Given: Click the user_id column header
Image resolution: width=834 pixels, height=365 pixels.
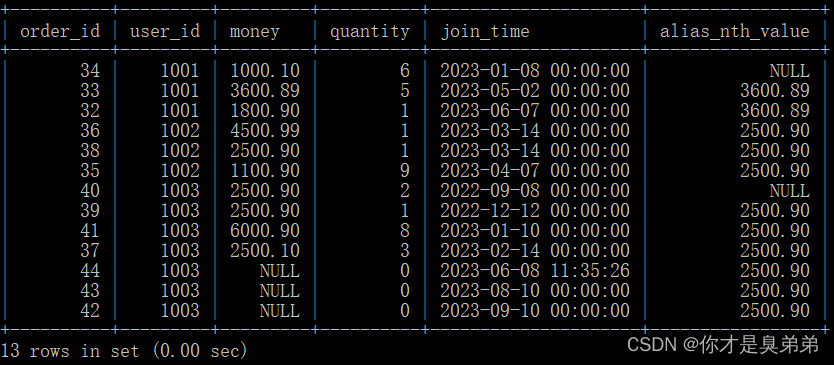Looking at the screenshot, I should point(164,31).
